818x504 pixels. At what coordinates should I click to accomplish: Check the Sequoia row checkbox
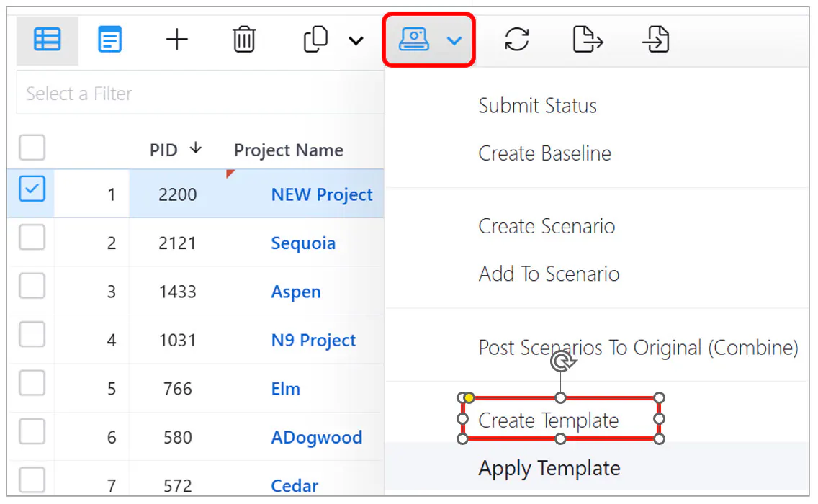coord(32,238)
